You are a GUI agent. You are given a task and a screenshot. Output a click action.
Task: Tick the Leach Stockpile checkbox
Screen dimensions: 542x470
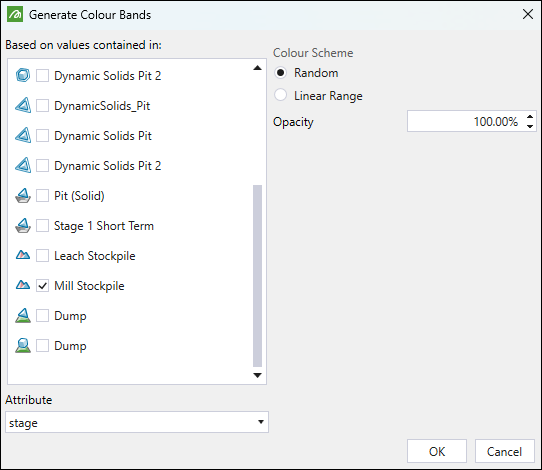[43, 256]
